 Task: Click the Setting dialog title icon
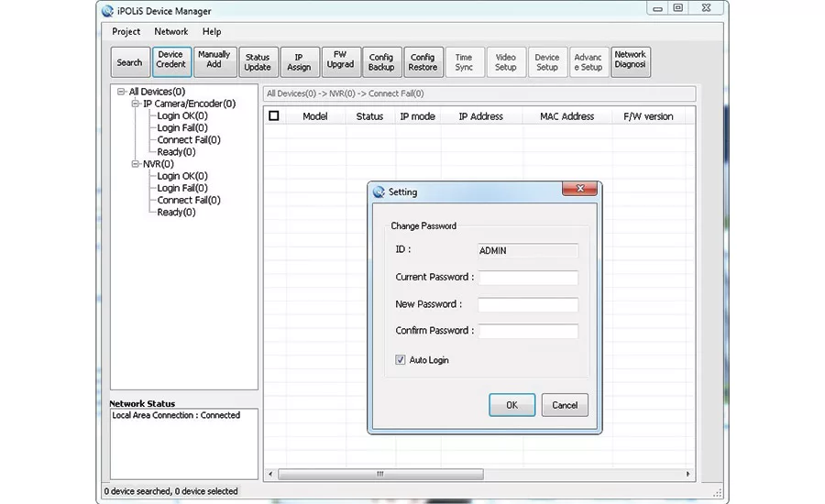379,192
